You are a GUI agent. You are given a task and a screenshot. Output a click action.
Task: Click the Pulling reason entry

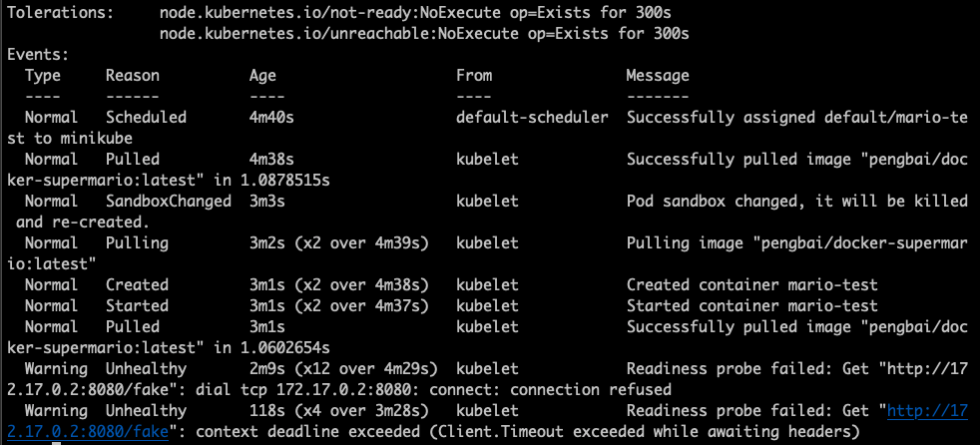click(137, 243)
